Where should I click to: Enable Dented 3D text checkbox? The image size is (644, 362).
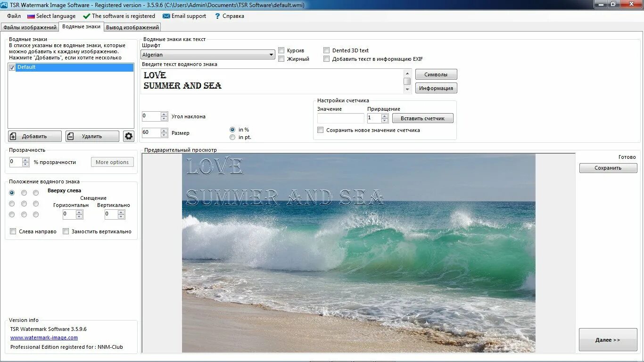pyautogui.click(x=327, y=50)
